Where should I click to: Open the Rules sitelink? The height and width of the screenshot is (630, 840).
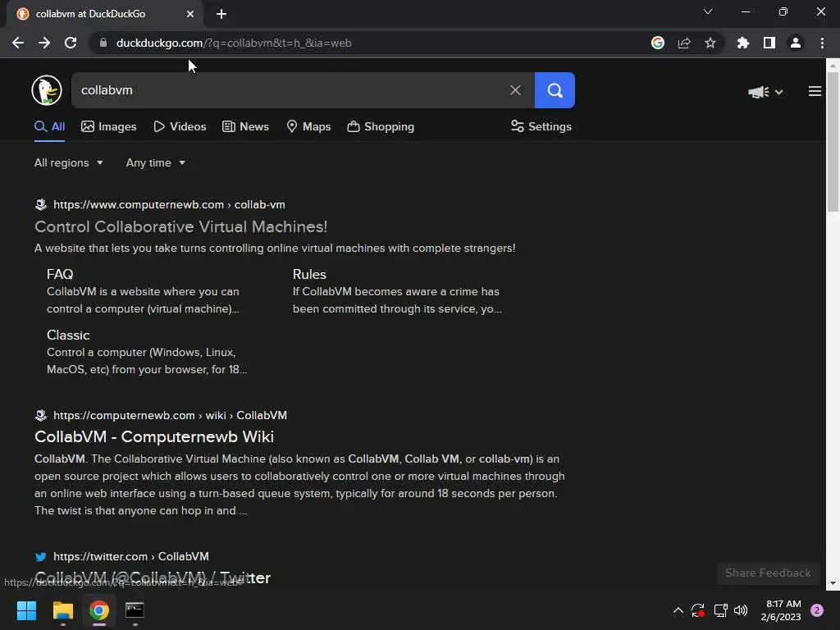[x=309, y=274]
